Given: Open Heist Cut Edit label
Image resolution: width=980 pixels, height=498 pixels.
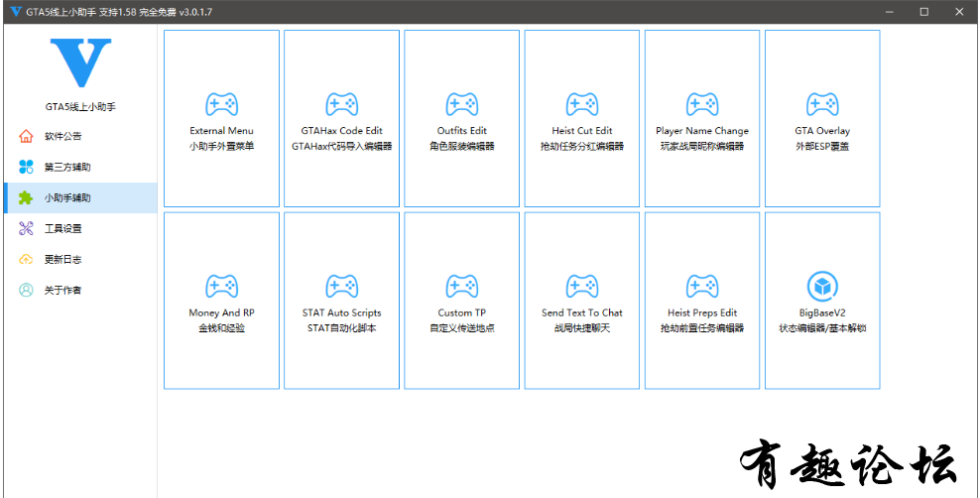Looking at the screenshot, I should pyautogui.click(x=582, y=131).
